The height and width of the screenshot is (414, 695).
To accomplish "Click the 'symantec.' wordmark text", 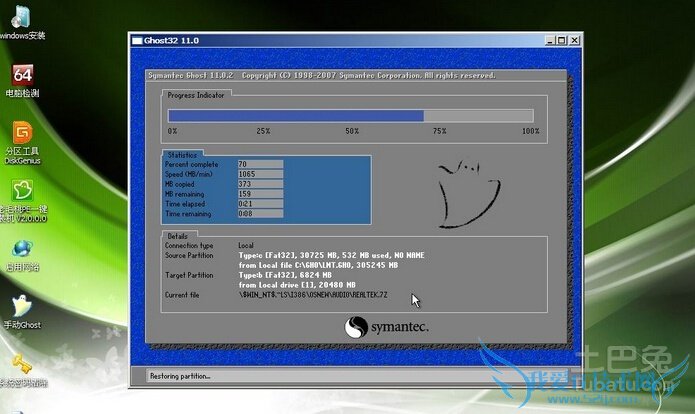I will point(400,328).
